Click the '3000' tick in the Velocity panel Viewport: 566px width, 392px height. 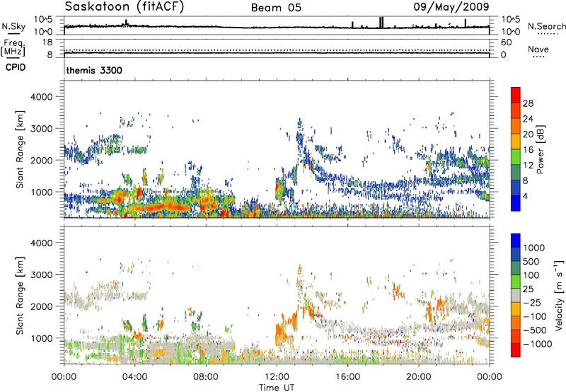click(41, 275)
